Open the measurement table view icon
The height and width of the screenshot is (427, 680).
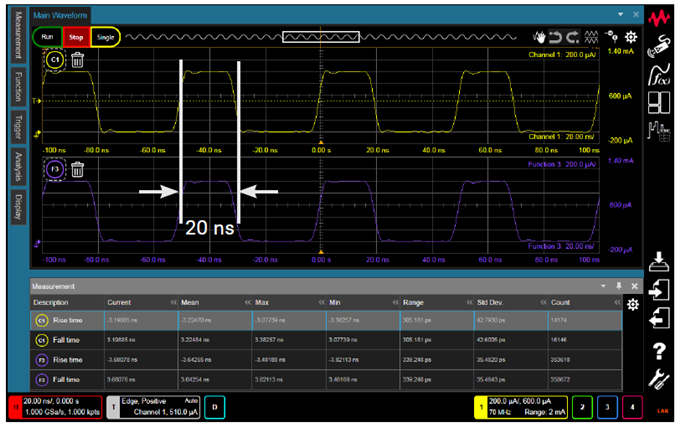tap(659, 131)
